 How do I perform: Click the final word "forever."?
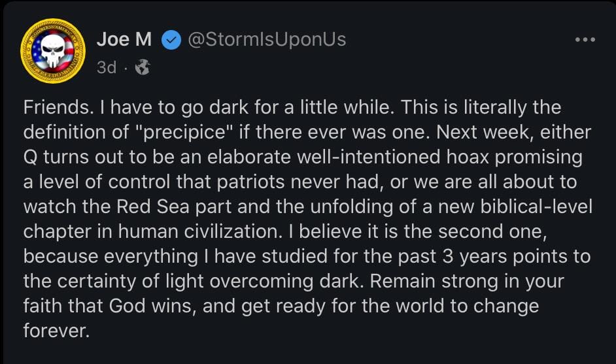tap(56, 331)
